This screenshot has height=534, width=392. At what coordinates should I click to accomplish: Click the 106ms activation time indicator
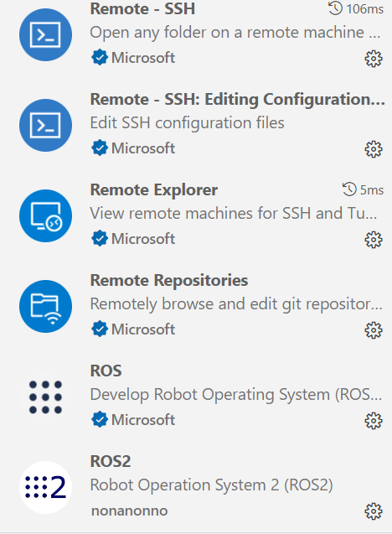pyautogui.click(x=356, y=9)
